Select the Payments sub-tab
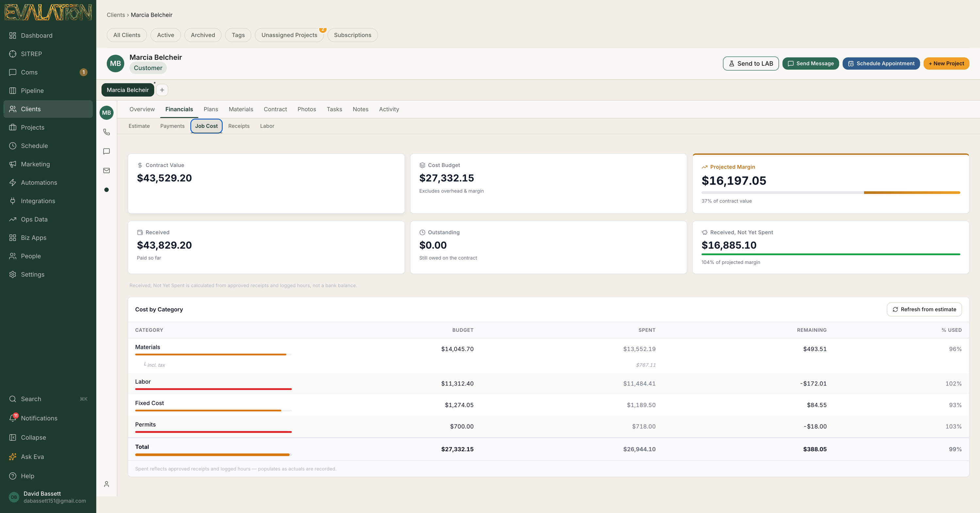The width and height of the screenshot is (980, 513). click(172, 126)
